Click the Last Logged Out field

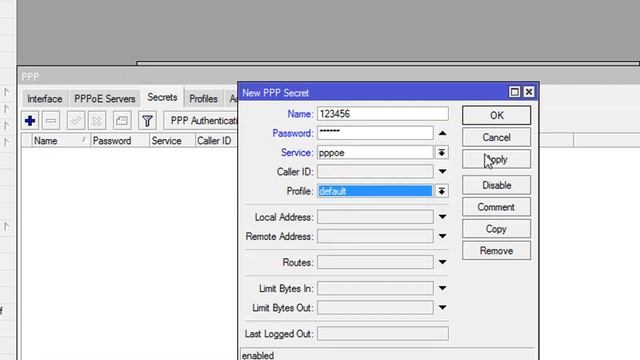[x=382, y=334]
